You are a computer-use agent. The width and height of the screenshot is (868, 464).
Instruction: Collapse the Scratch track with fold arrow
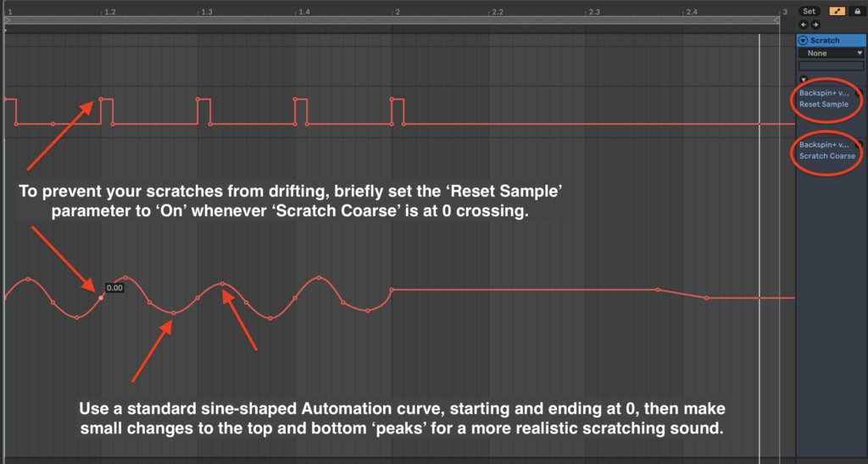click(x=804, y=41)
